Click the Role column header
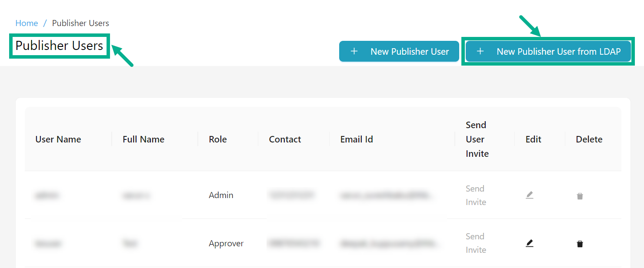The image size is (644, 268). (x=217, y=139)
